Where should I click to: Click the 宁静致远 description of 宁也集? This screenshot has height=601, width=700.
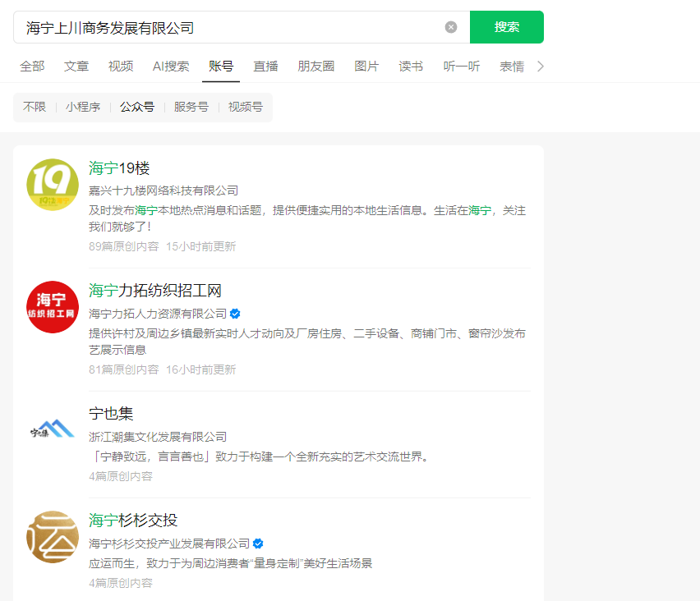click(260, 456)
